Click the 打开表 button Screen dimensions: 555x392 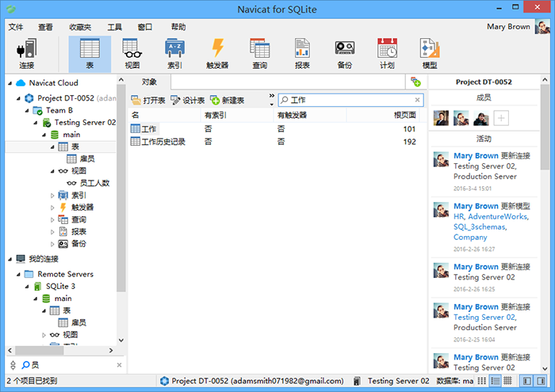[148, 101]
